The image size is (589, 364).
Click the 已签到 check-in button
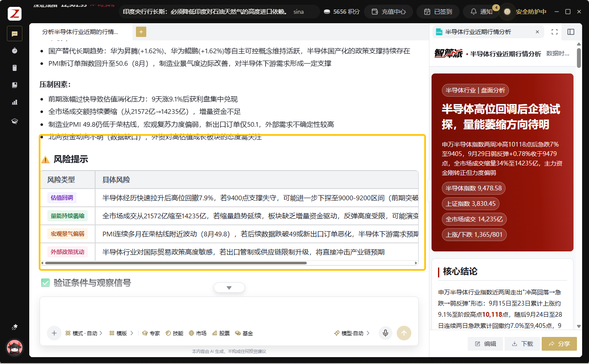click(438, 12)
